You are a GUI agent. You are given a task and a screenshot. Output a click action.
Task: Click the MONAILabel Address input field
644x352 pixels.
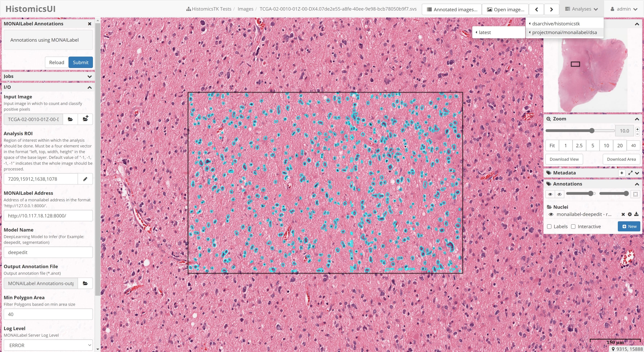coord(48,216)
